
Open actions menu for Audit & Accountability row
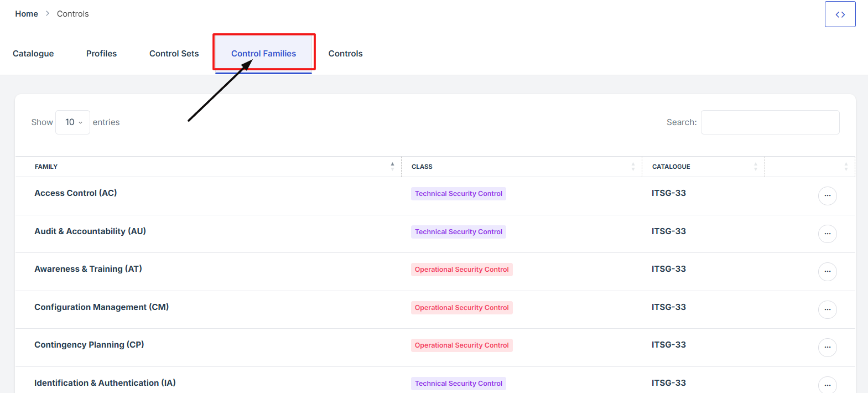pyautogui.click(x=827, y=234)
